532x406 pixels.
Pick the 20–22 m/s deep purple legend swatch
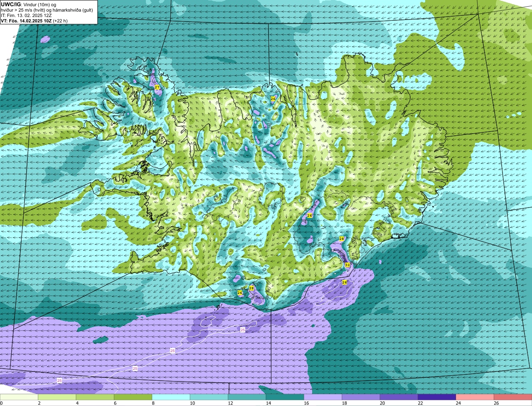[399, 397]
